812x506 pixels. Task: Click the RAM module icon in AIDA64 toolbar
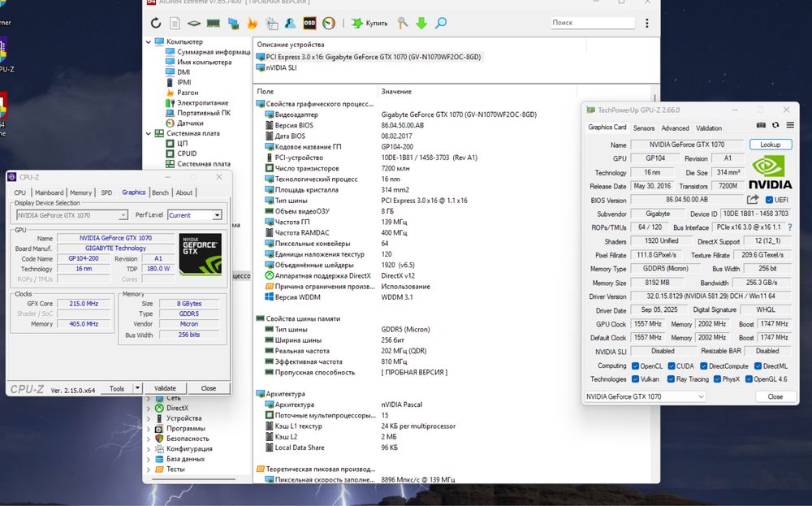pos(214,24)
